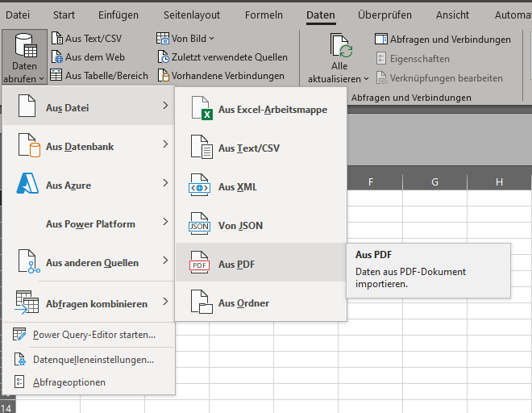Screen dimensions: 532x413
Task: Click the Aus Datenbank cylinder icon
Action: [29, 145]
